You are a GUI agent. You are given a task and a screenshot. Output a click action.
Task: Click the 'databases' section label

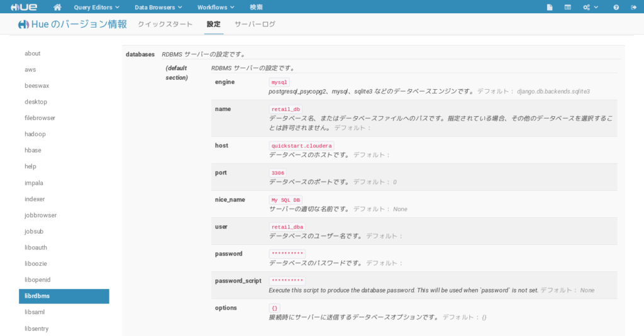point(140,54)
